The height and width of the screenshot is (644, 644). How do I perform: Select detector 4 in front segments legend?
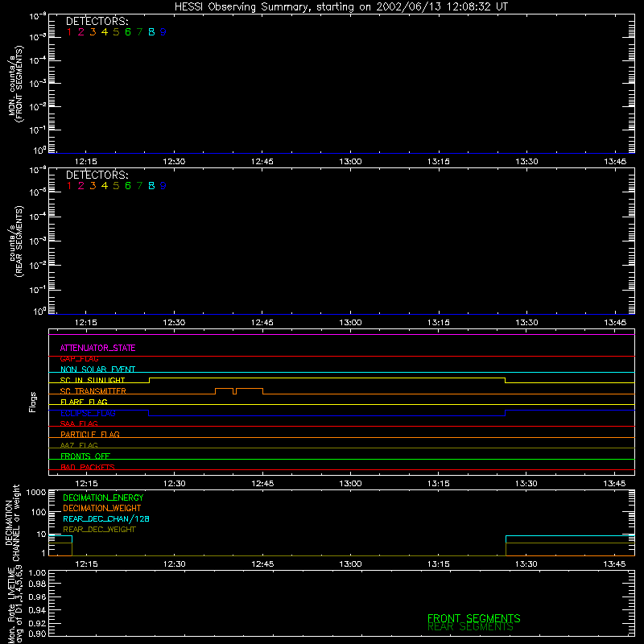[105, 32]
